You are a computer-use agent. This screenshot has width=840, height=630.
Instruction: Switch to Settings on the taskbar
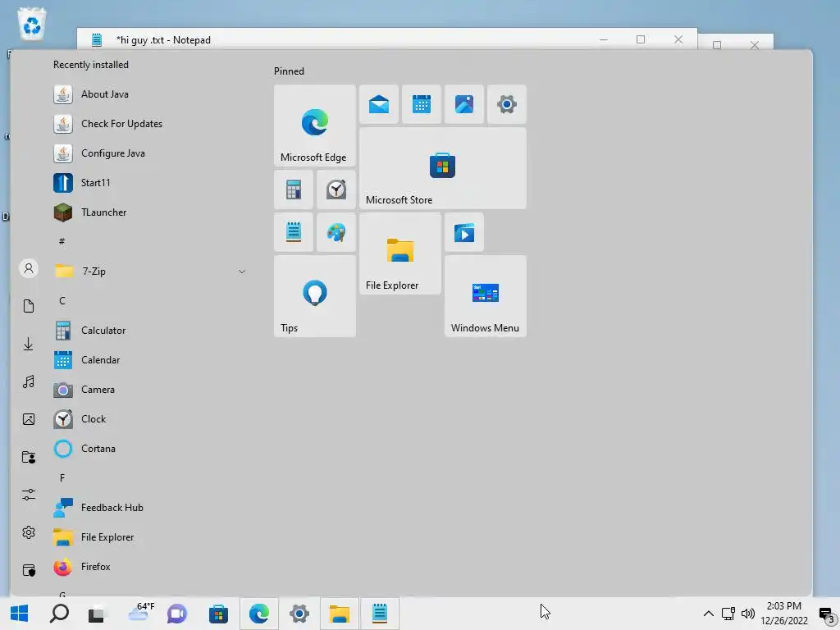[299, 614]
